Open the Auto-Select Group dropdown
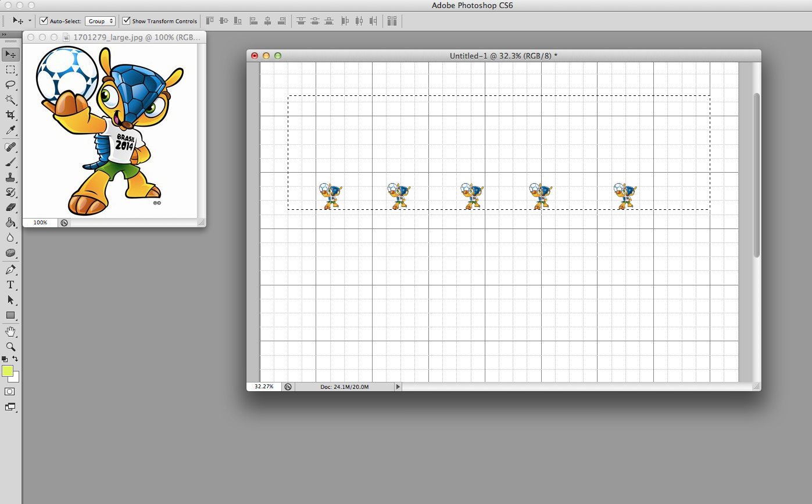812x504 pixels. pos(101,21)
